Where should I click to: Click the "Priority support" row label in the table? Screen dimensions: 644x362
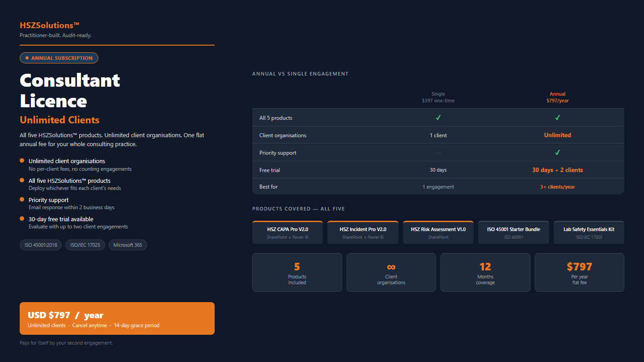tap(278, 153)
